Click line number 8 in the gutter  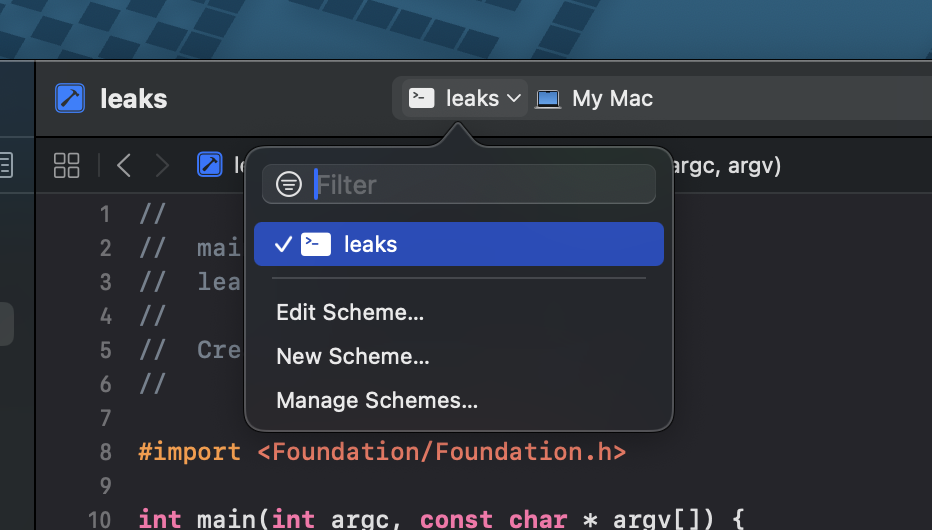[106, 451]
